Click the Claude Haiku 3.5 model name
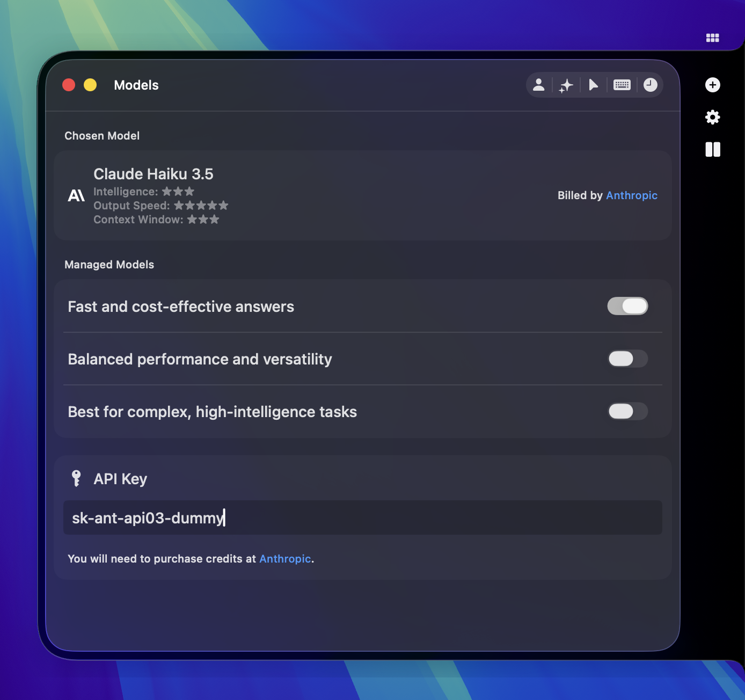The image size is (745, 700). (x=154, y=174)
